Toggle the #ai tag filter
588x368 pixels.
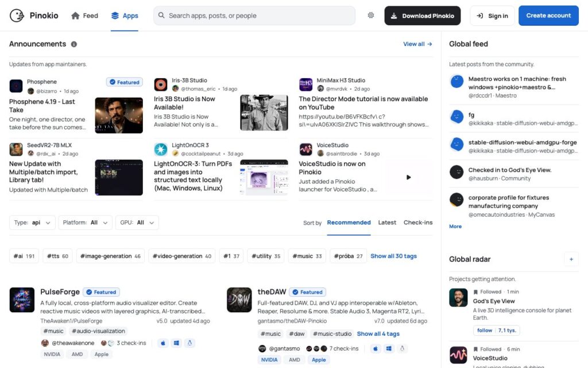click(24, 256)
